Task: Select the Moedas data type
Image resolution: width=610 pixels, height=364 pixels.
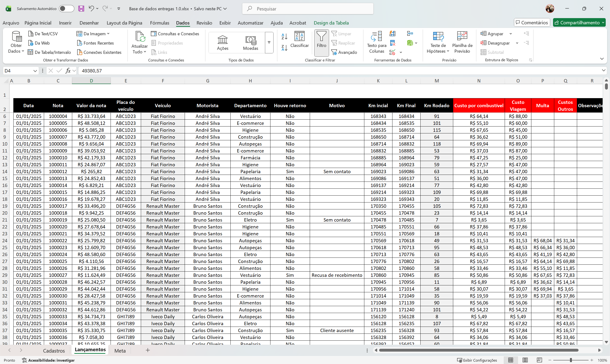Action: point(250,42)
